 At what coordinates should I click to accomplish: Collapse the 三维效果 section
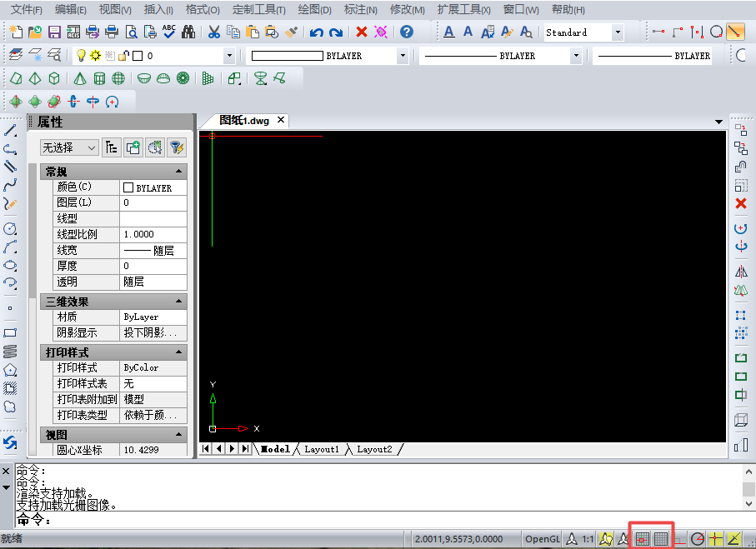point(179,302)
